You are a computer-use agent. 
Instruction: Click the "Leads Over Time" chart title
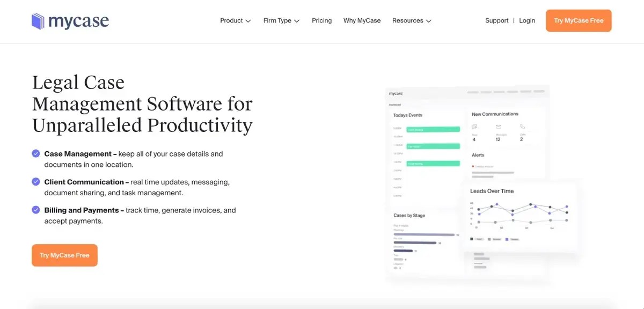(492, 191)
